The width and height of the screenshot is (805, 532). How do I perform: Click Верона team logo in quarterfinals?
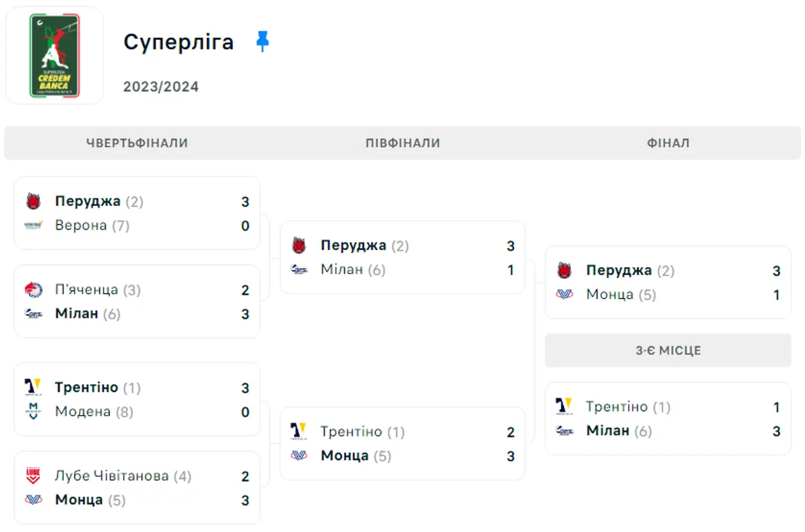[x=33, y=226]
